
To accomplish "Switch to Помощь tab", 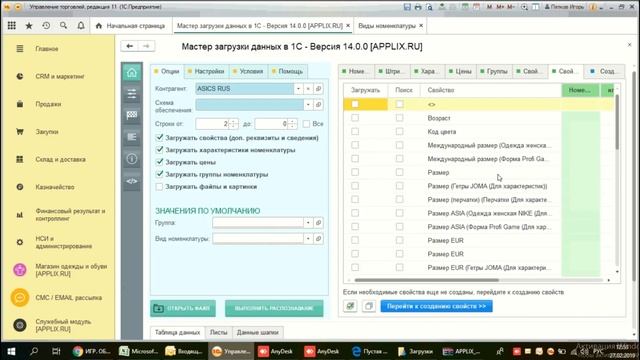I will tap(287, 71).
